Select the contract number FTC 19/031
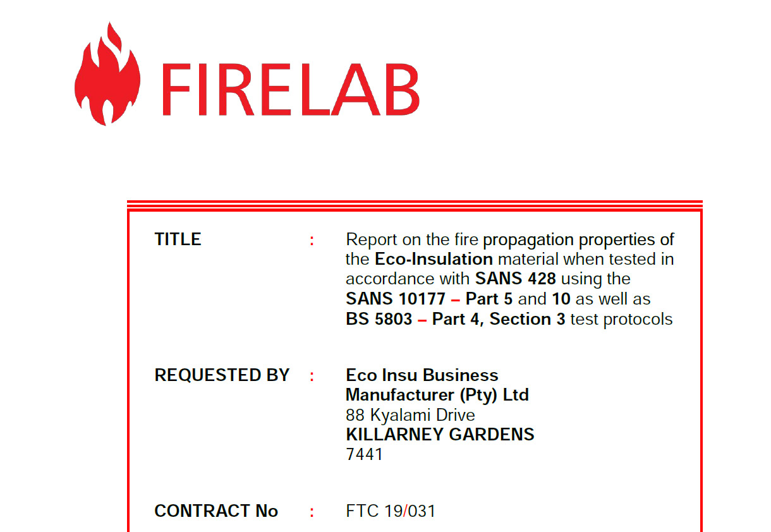This screenshot has height=532, width=771. click(391, 511)
